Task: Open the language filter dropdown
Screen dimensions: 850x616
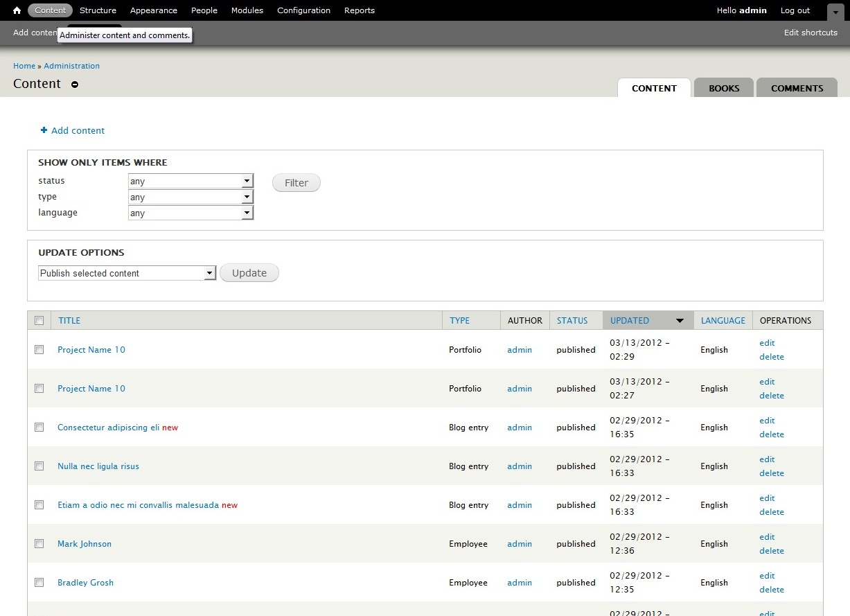Action: click(191, 213)
